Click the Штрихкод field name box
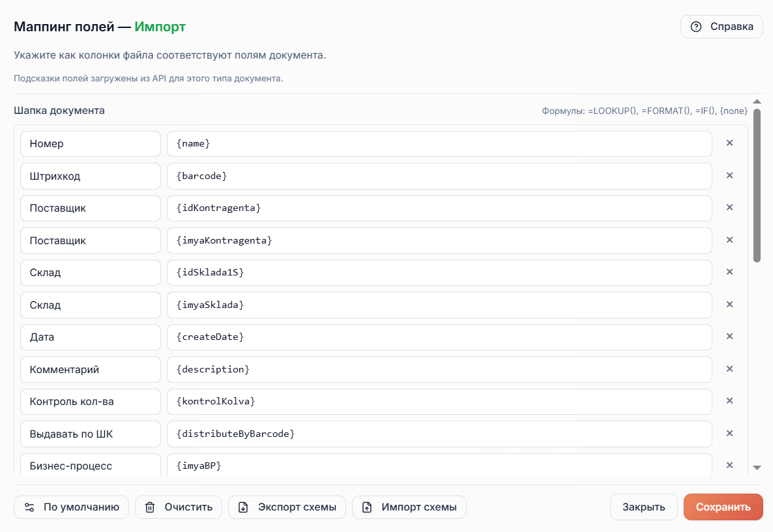This screenshot has height=532, width=773. pyautogui.click(x=90, y=176)
